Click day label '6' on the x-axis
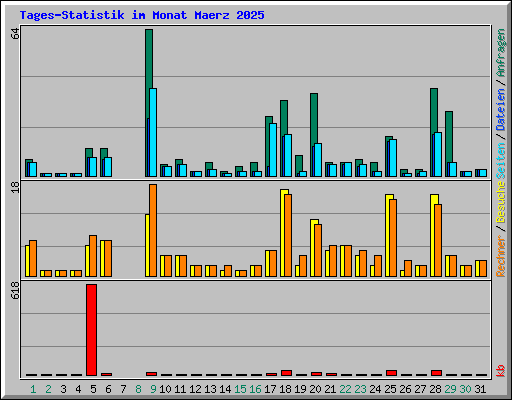 tap(108, 389)
